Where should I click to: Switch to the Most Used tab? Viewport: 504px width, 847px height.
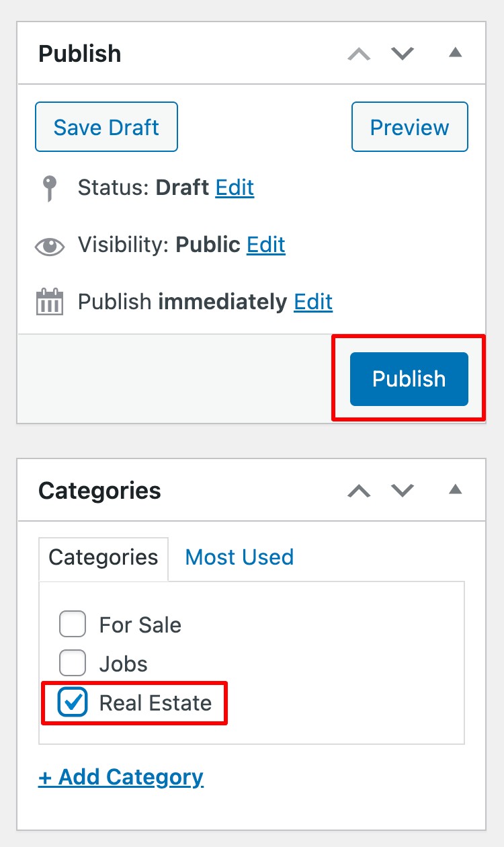(x=239, y=557)
